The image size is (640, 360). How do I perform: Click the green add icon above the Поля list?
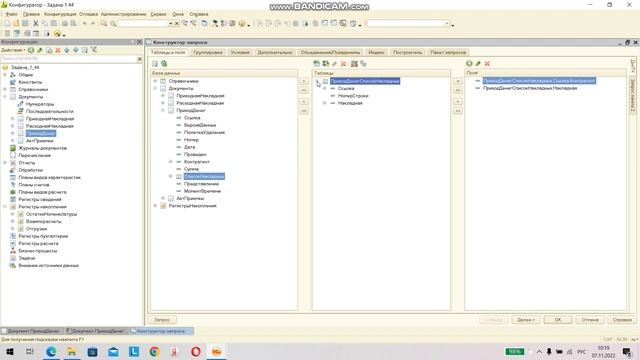(469, 64)
